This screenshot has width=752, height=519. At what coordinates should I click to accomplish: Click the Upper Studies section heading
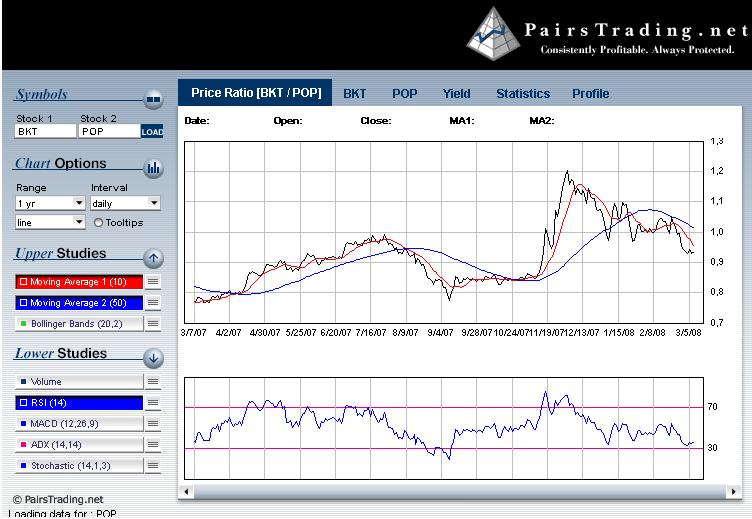coord(60,253)
